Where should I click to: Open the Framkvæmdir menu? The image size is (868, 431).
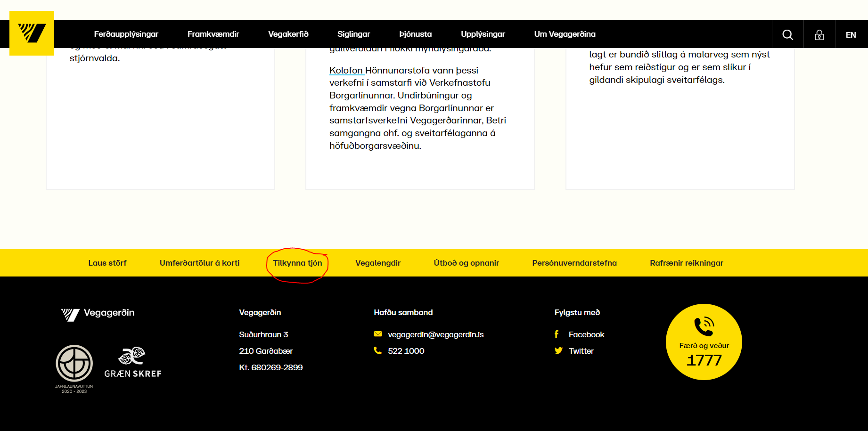(x=213, y=34)
